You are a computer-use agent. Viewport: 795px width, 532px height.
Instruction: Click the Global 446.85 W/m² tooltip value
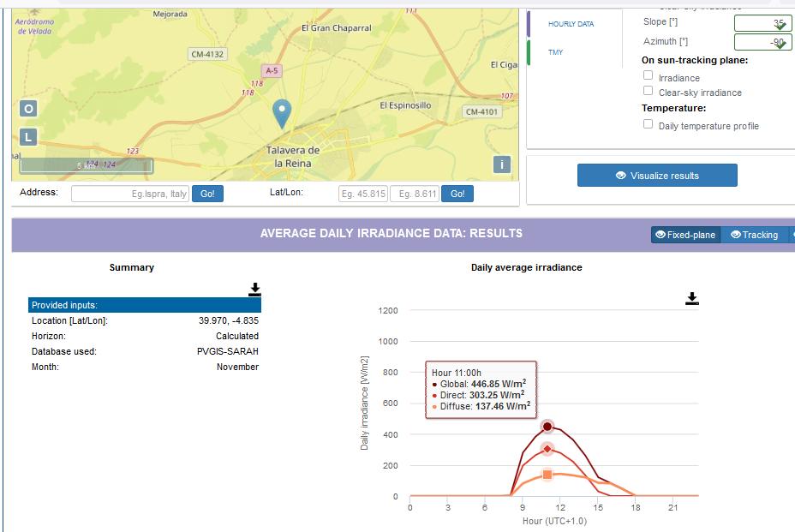(499, 384)
